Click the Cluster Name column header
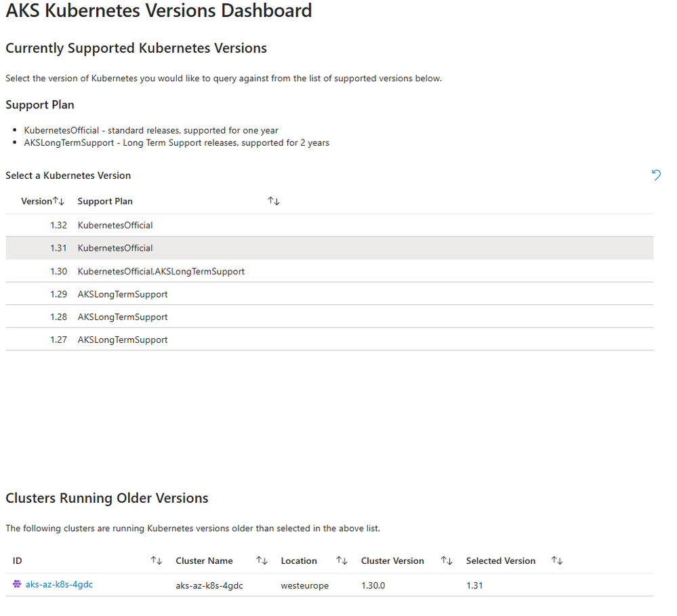677x616 pixels. coord(204,560)
